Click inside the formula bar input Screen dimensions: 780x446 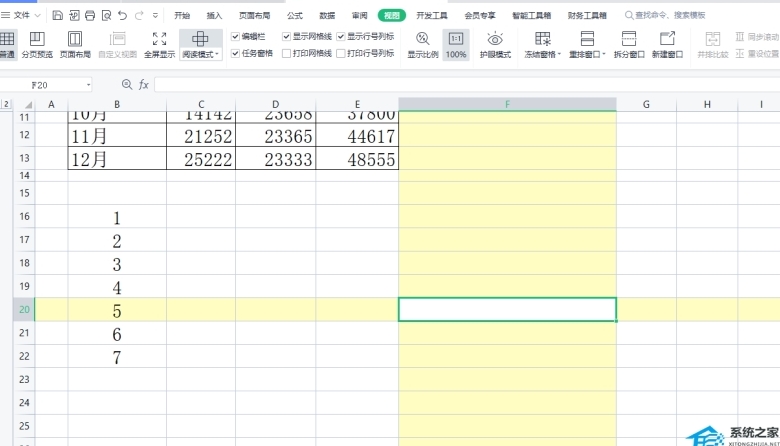pyautogui.click(x=467, y=85)
